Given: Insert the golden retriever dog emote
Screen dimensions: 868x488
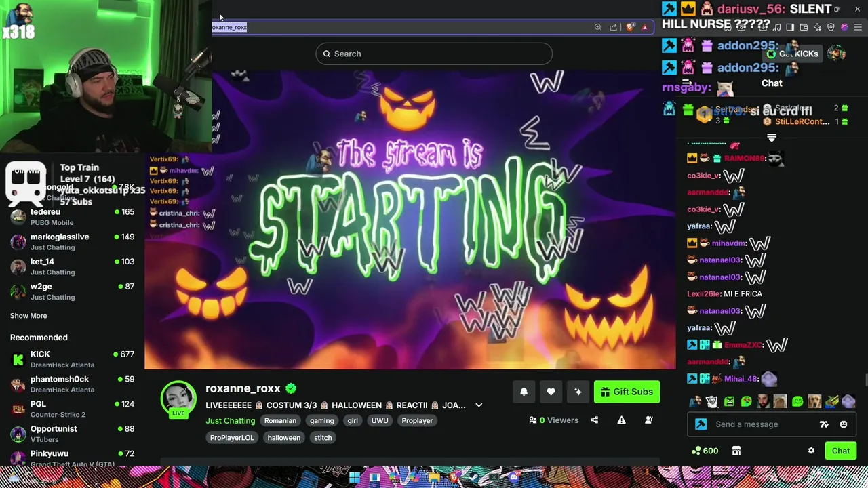Looking at the screenshot, I should [x=814, y=401].
